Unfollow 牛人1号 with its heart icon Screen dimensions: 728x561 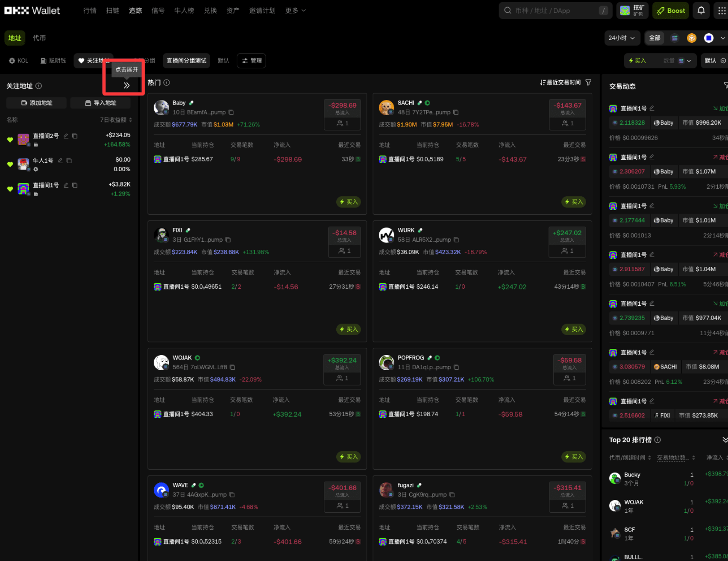[10, 164]
